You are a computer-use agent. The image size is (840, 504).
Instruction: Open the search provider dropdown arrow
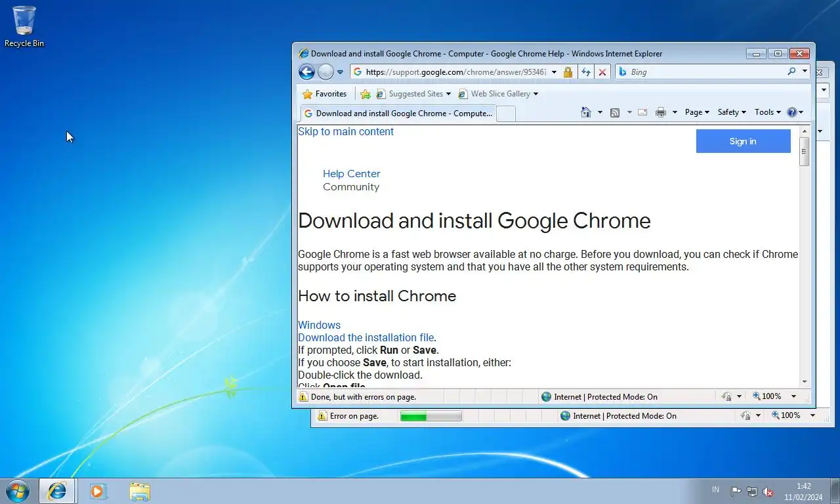(805, 72)
